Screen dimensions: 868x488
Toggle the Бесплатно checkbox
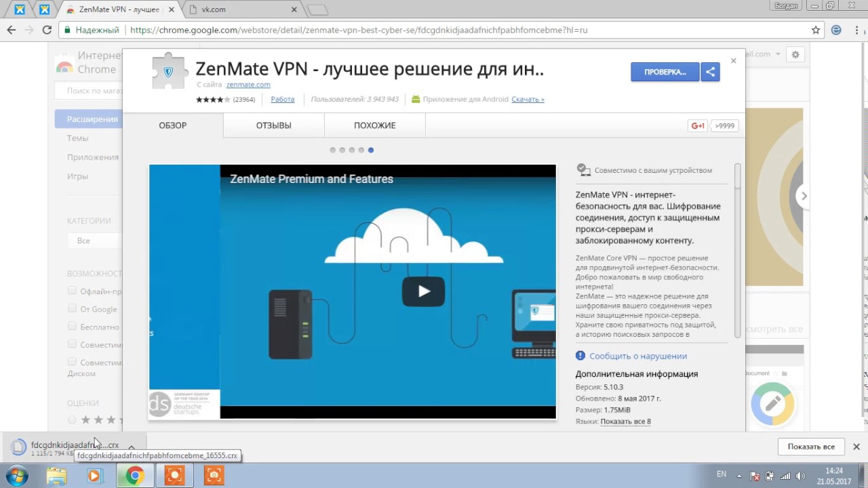[x=72, y=326]
